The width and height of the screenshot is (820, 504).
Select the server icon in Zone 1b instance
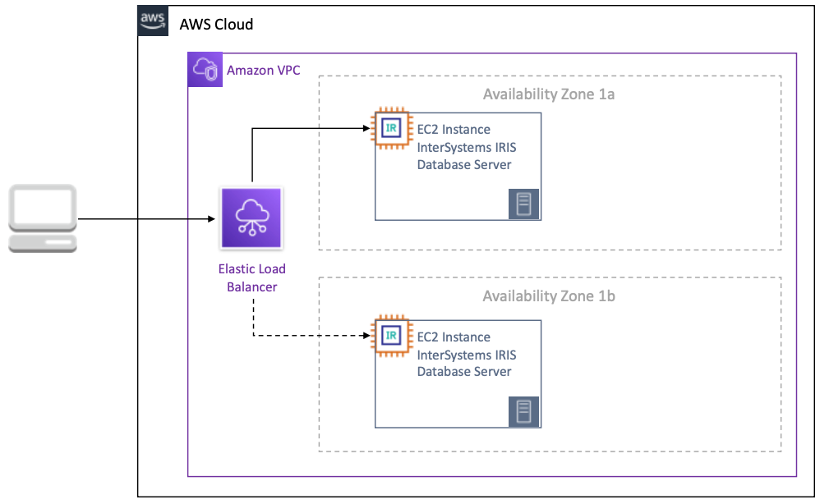click(x=523, y=411)
